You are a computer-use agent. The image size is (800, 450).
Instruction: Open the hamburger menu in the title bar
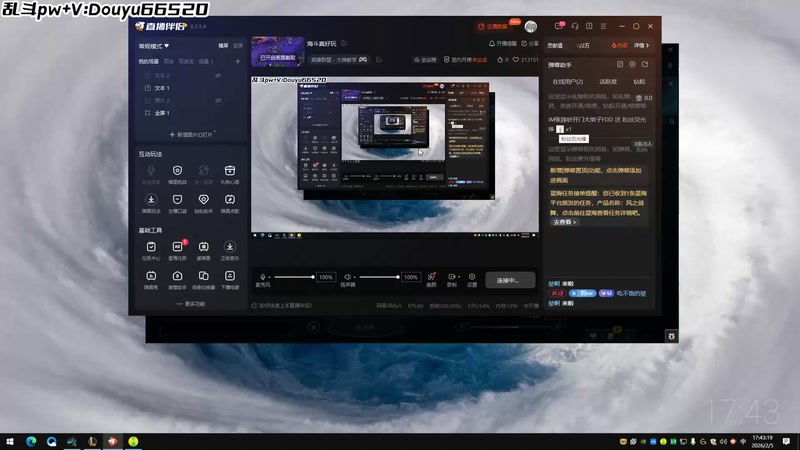pos(604,26)
